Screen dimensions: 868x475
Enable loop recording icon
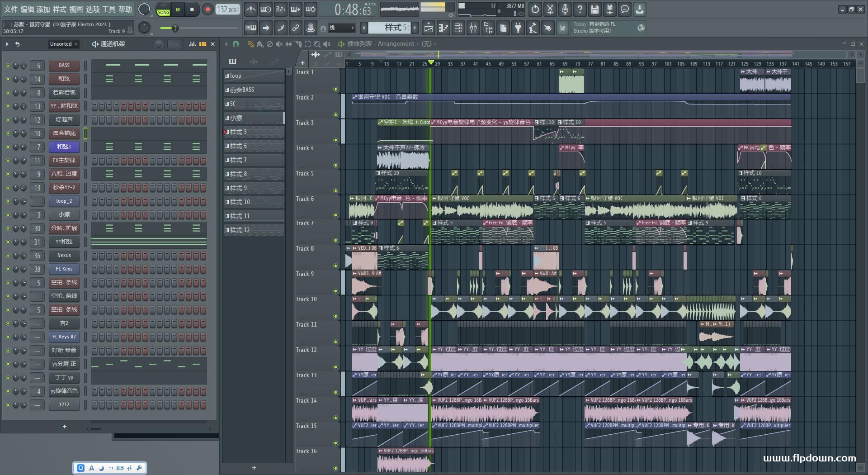pyautogui.click(x=311, y=9)
